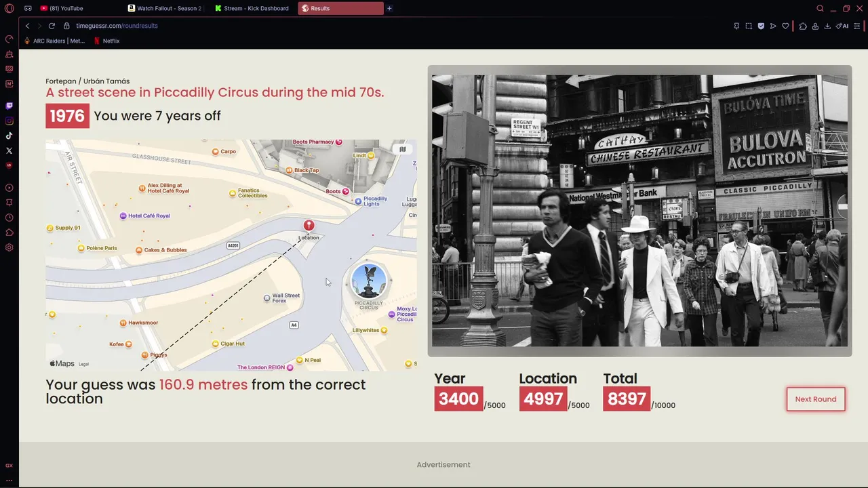Open the Easy Setup sliders icon
The width and height of the screenshot is (868, 488).
857,26
